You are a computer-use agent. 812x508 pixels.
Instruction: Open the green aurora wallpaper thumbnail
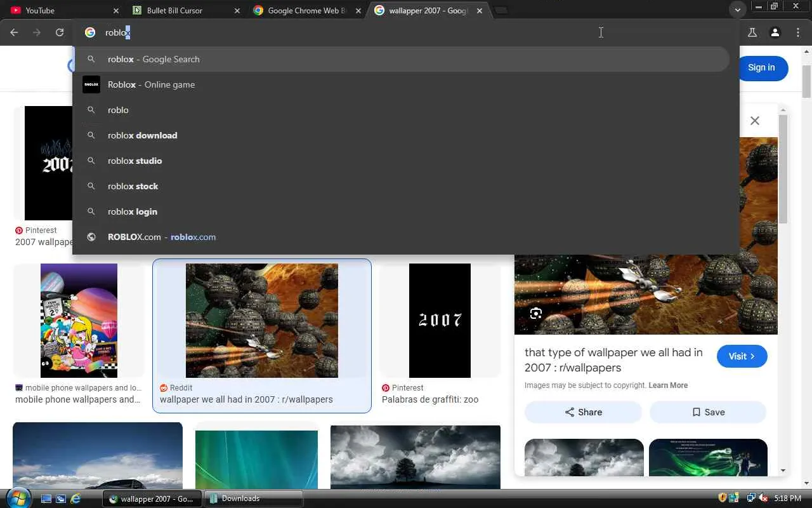(x=256, y=459)
